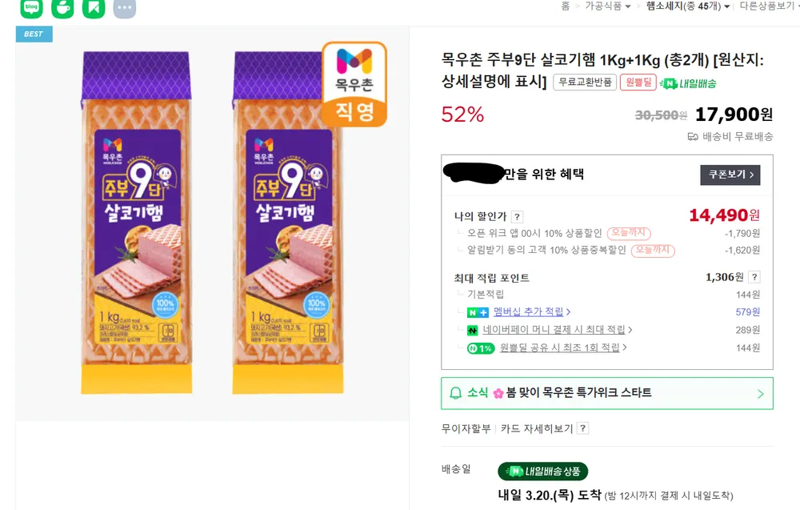Click the Naver cafe cup share icon
Image resolution: width=800 pixels, height=510 pixels.
(62, 7)
